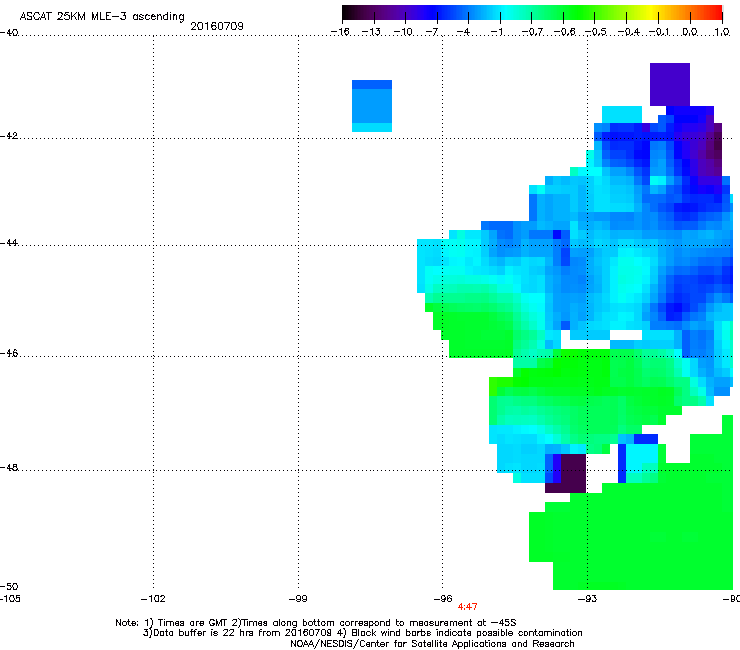Click the "-10" color scale label
This screenshot has height=650, width=740.
[403, 32]
